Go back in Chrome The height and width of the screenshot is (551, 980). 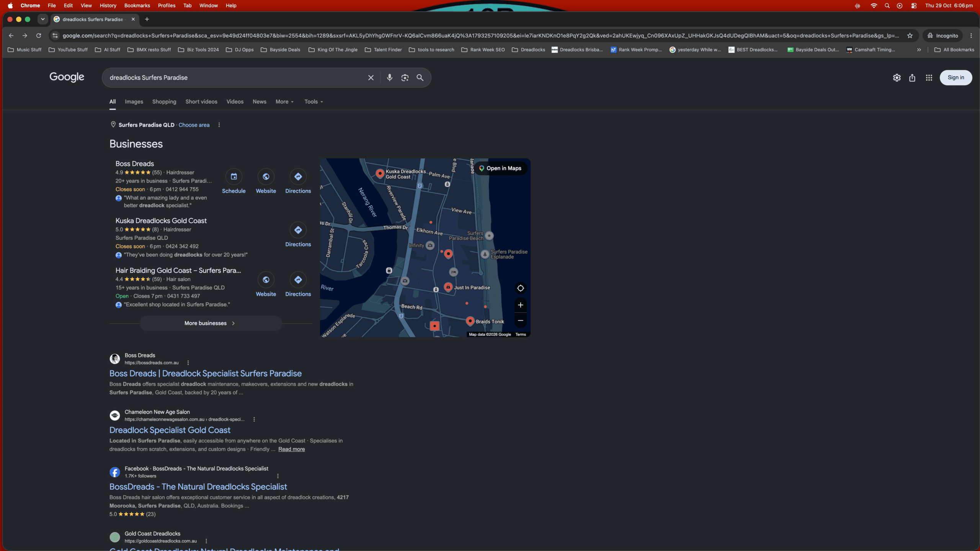click(x=11, y=36)
